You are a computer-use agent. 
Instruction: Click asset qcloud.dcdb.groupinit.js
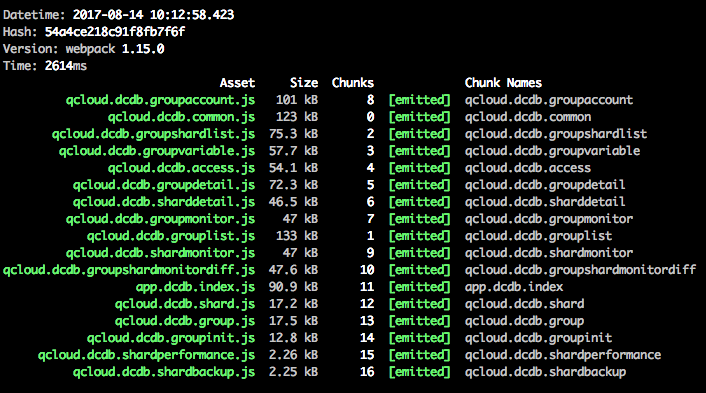pos(171,338)
